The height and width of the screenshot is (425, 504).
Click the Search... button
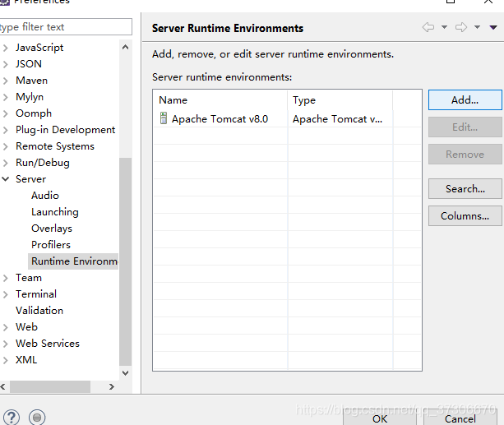[465, 189]
